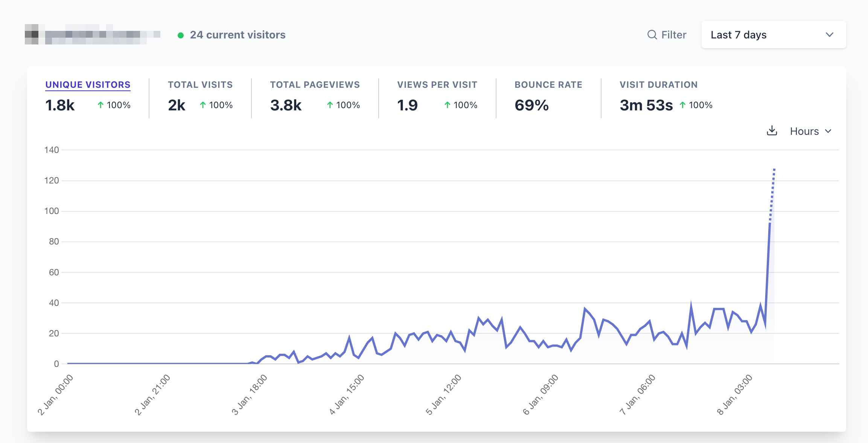Open the Last 7 days date dropdown
Image resolution: width=868 pixels, height=443 pixels.
[773, 35]
